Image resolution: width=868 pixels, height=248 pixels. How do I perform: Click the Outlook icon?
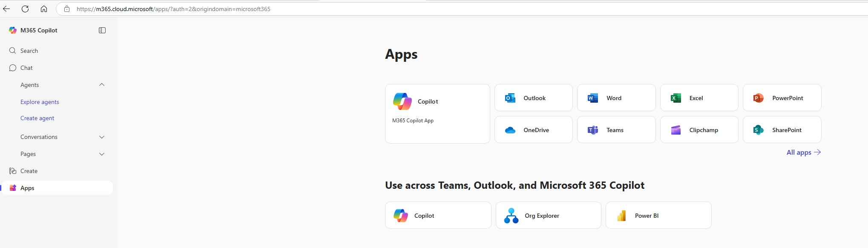(x=510, y=98)
